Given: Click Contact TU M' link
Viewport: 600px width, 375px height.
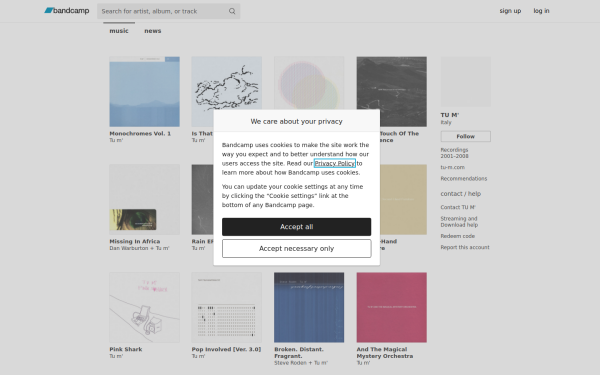Looking at the screenshot, I should click(458, 207).
